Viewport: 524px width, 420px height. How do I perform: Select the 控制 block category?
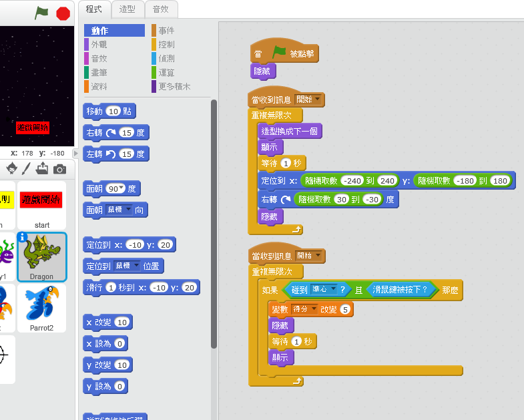166,44
